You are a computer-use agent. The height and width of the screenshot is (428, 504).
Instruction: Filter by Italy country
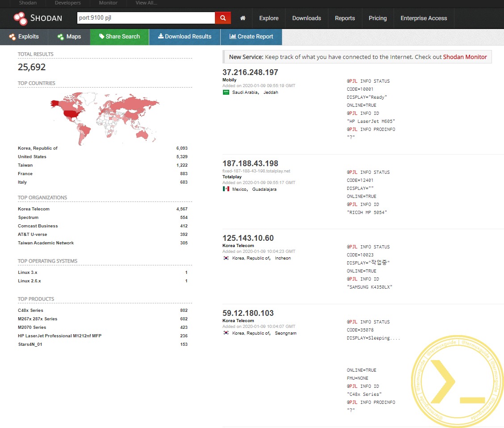click(x=22, y=182)
